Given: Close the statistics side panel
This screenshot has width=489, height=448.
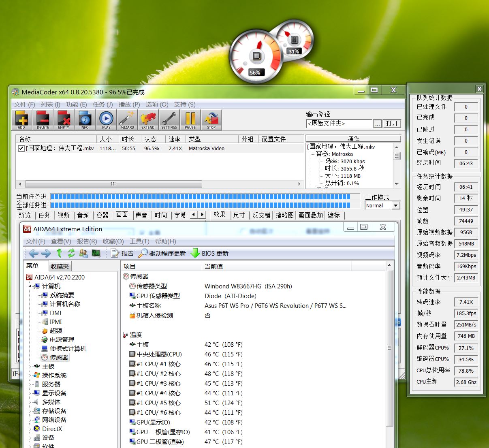Looking at the screenshot, I should click(x=479, y=89).
